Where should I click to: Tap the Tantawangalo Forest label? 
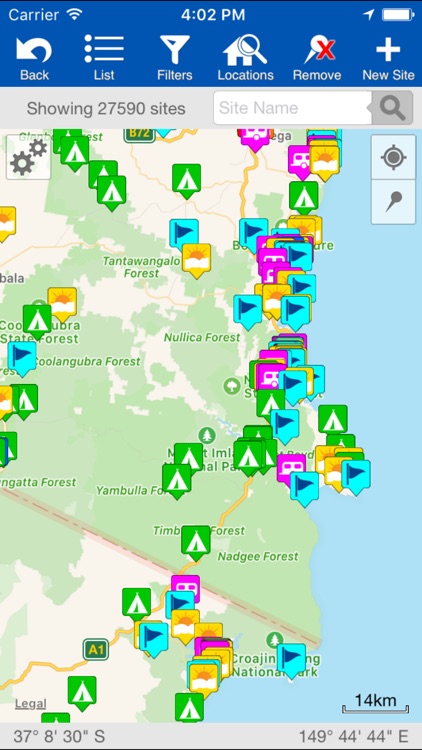[142, 267]
